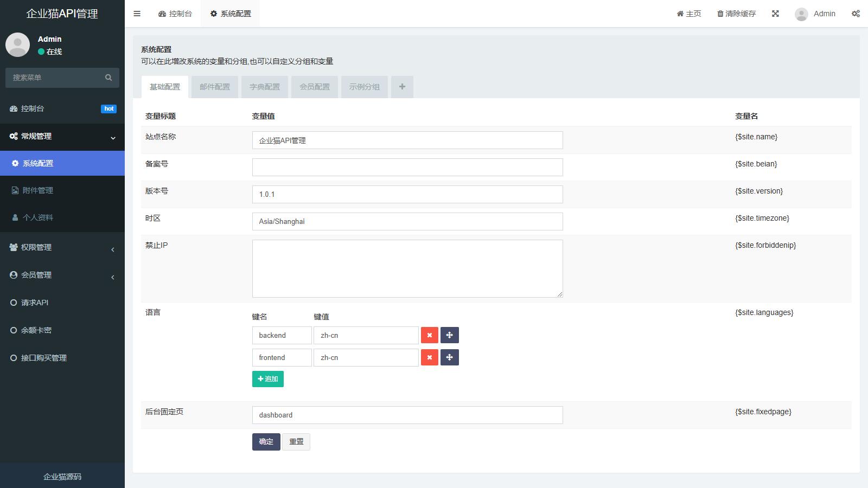868x488 pixels.
Task: Click the 清除缓存 link in header
Action: 736,14
